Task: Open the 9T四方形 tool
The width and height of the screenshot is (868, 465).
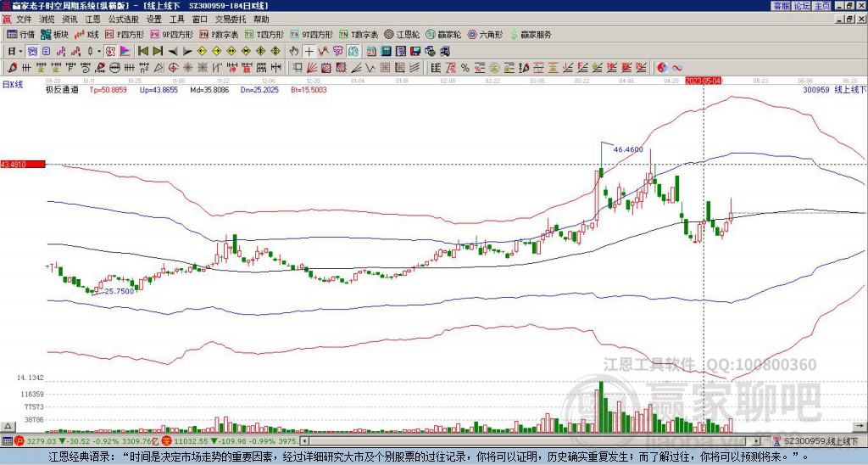Action: coord(311,34)
